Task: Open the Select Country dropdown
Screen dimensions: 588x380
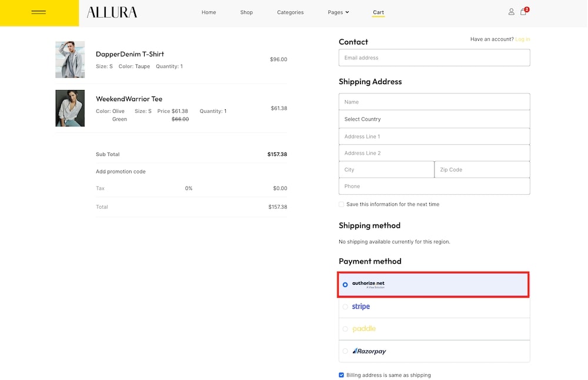Action: click(x=434, y=119)
